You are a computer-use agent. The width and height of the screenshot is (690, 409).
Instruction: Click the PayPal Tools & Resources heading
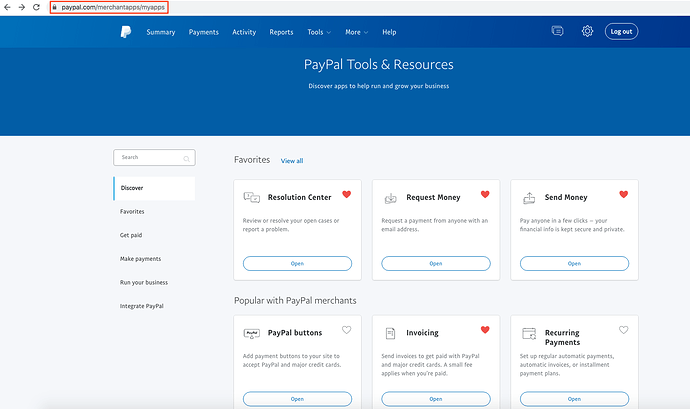point(378,65)
